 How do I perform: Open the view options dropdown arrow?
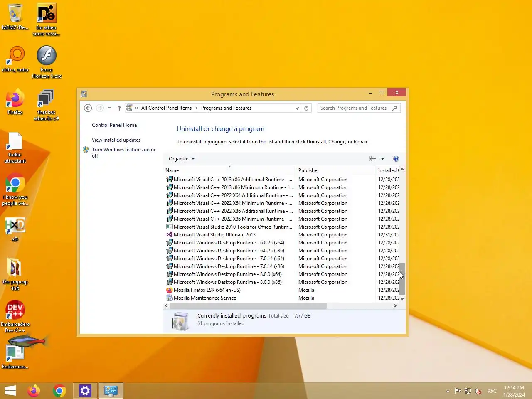[382, 159]
